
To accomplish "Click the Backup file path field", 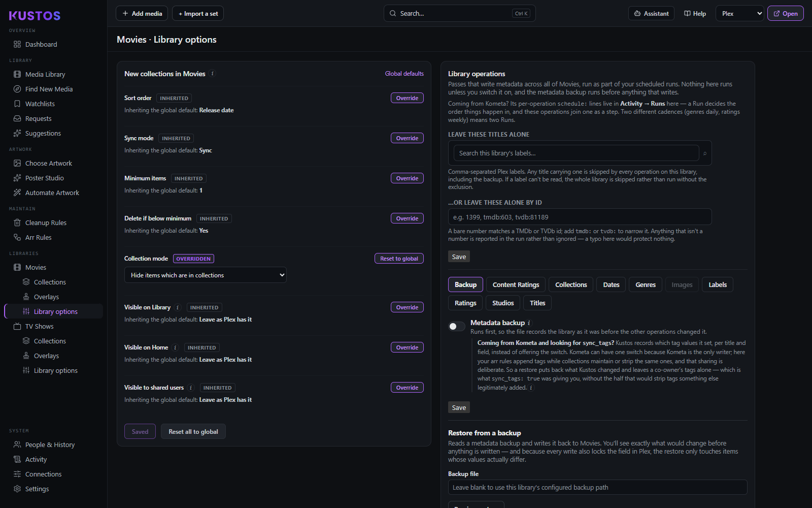I will pos(597,487).
